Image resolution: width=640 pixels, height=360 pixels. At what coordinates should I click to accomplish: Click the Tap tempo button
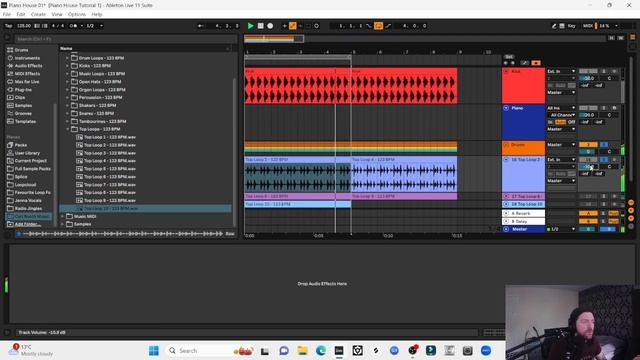point(9,26)
